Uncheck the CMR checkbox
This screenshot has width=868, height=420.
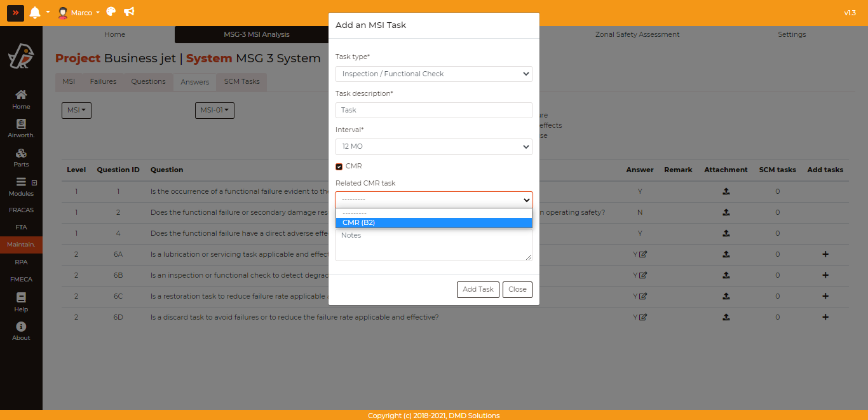click(x=339, y=166)
